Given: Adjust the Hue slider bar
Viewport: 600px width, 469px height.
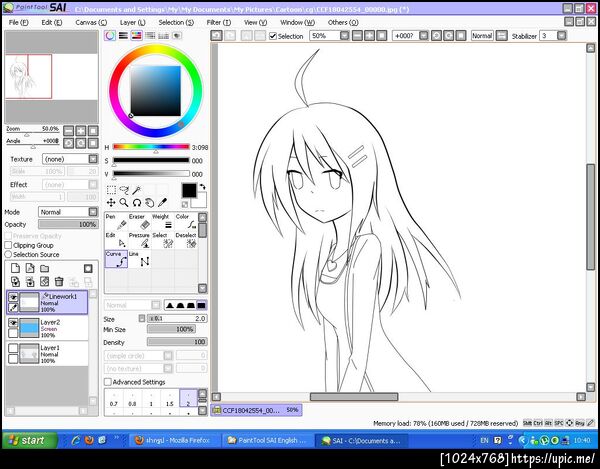Looking at the screenshot, I should [151, 147].
